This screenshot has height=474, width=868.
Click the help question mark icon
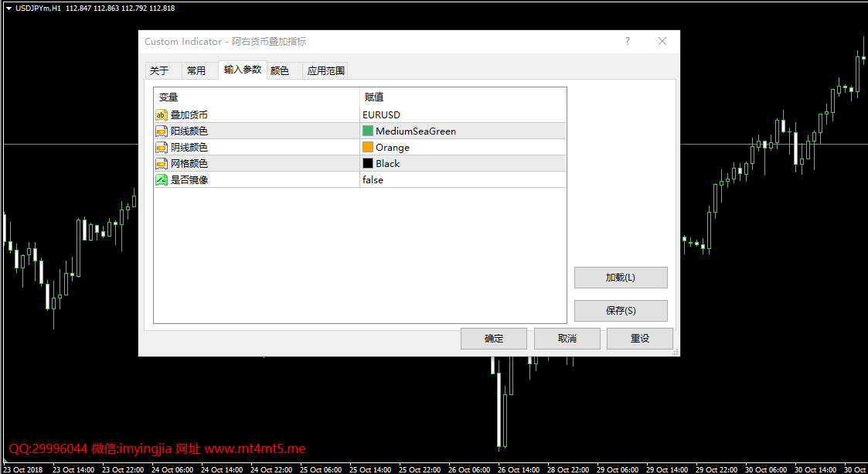point(628,42)
